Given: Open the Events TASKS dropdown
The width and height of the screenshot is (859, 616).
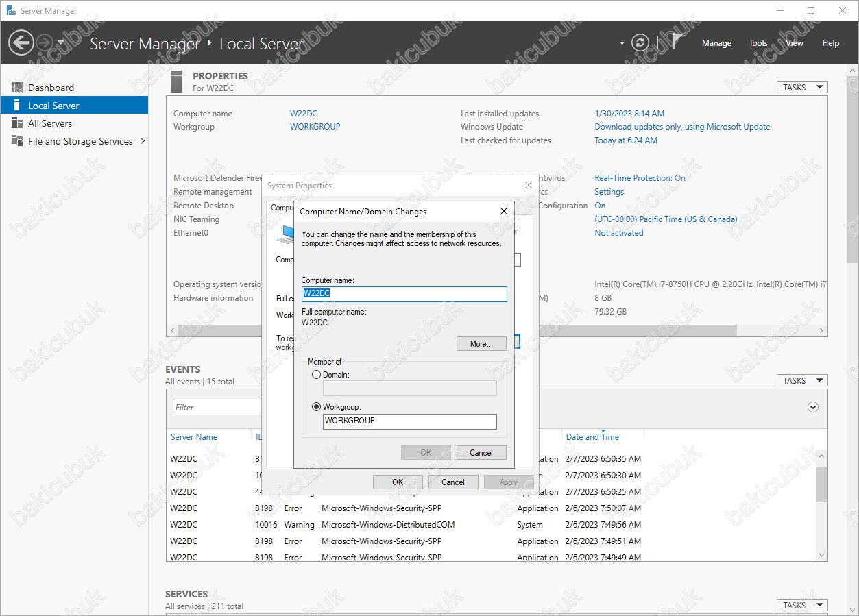Looking at the screenshot, I should click(x=801, y=381).
